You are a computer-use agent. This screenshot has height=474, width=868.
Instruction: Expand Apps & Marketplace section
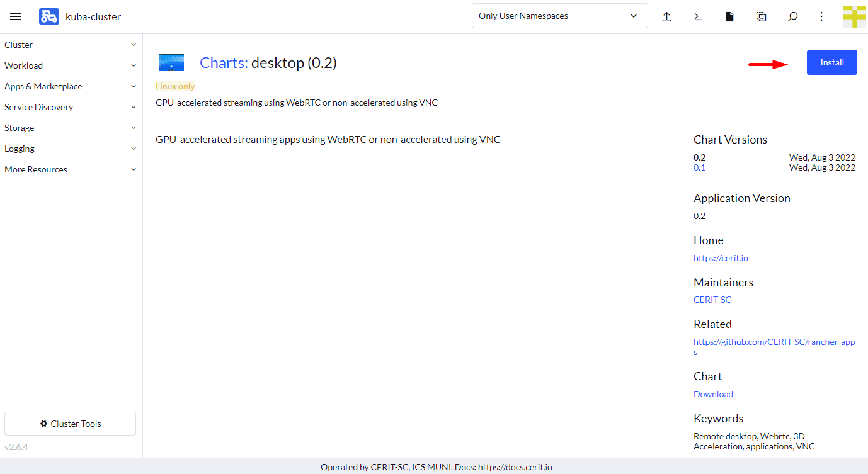(x=71, y=86)
